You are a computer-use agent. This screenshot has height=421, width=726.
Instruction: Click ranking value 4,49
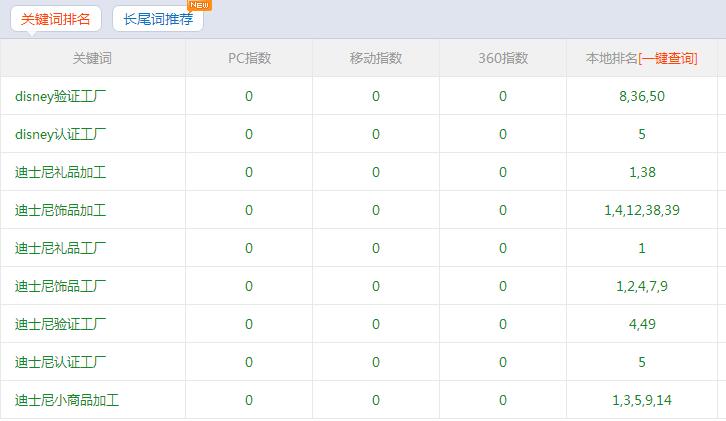[x=642, y=324]
